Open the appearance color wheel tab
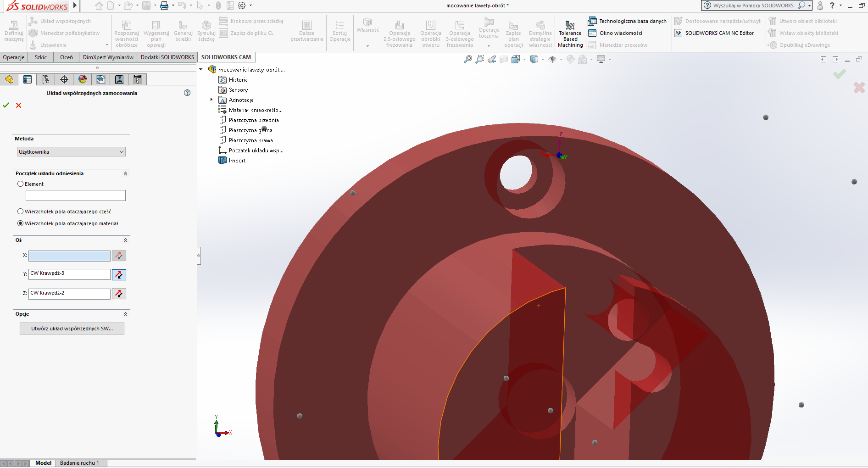868x468 pixels. click(x=83, y=79)
